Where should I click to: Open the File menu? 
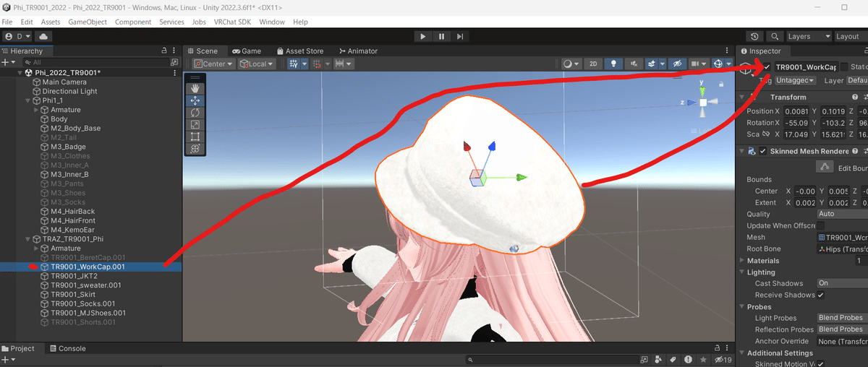coord(7,22)
